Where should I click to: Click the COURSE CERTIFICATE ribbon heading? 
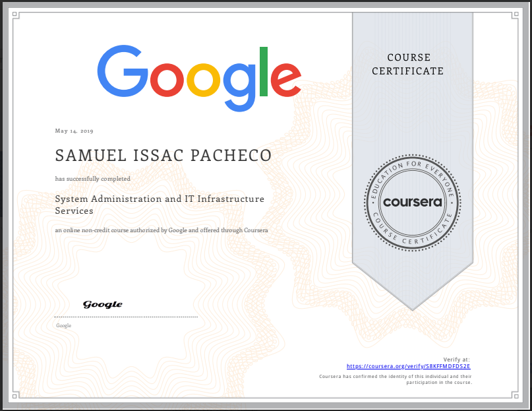click(408, 64)
